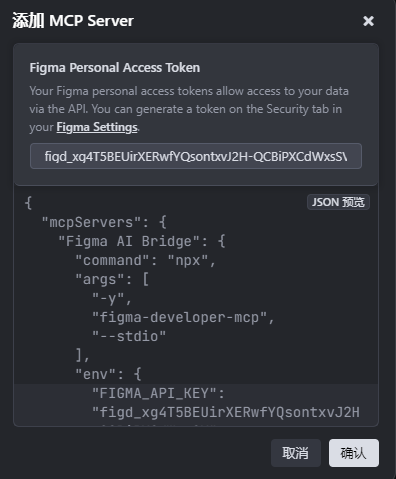The height and width of the screenshot is (479, 396).
Task: Select the highlighted "FIGMA_API_KEY" line
Action: 158,393
